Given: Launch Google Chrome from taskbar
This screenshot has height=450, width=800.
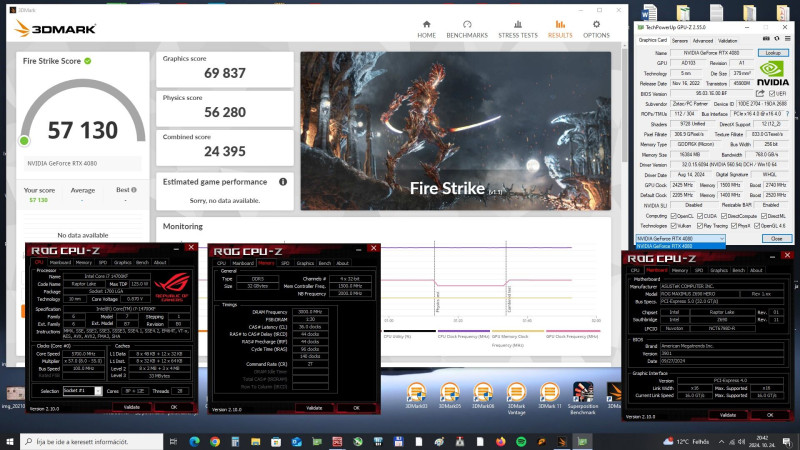Looking at the screenshot, I should coord(215,441).
